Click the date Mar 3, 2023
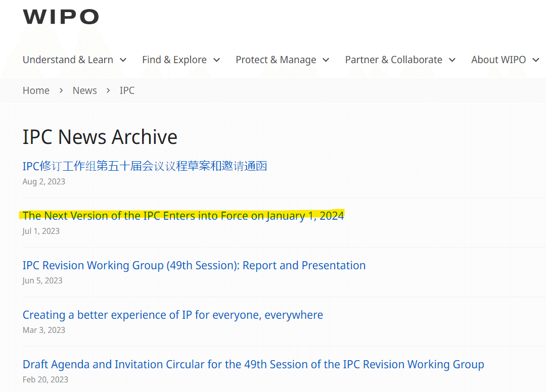The height and width of the screenshot is (392, 546). coord(44,330)
